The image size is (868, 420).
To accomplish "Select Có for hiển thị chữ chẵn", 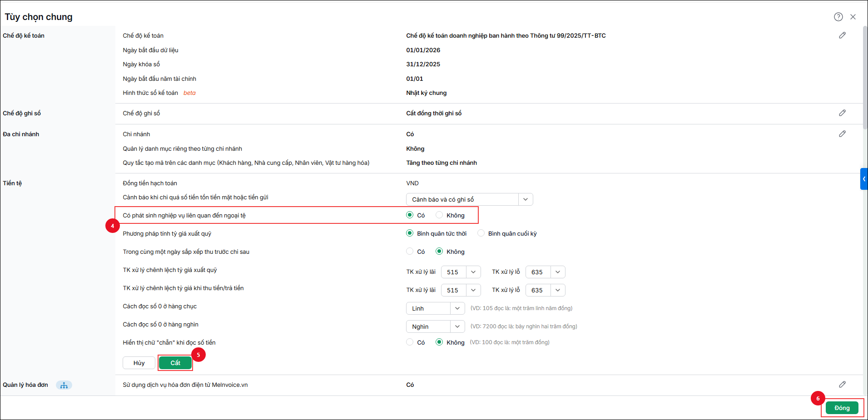I will tap(410, 342).
